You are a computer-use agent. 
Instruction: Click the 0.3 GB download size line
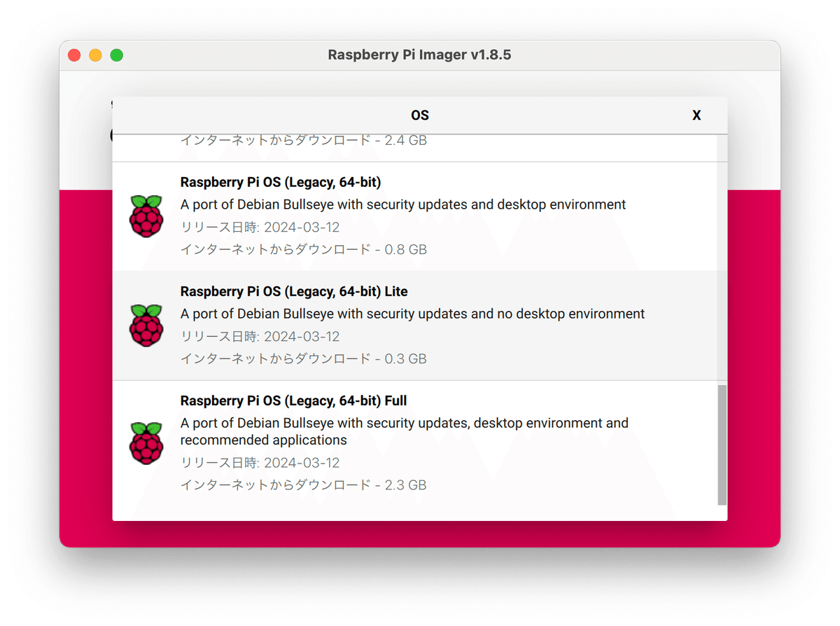tap(304, 359)
